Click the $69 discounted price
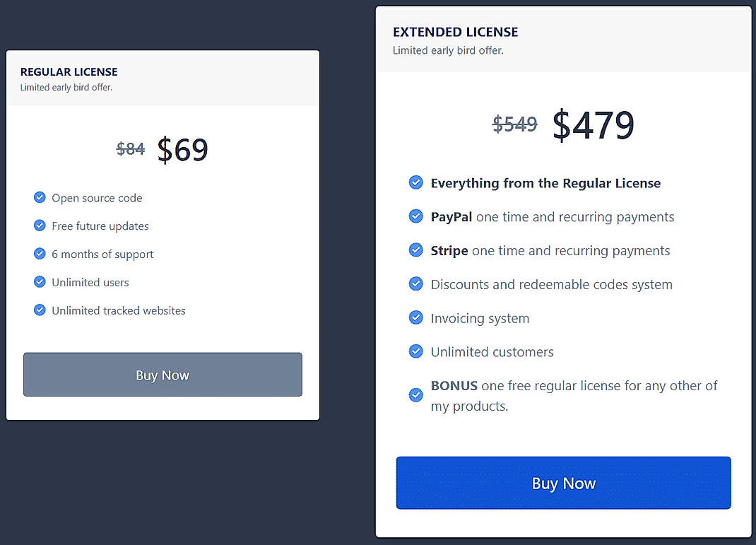The width and height of the screenshot is (756, 545). (182, 150)
